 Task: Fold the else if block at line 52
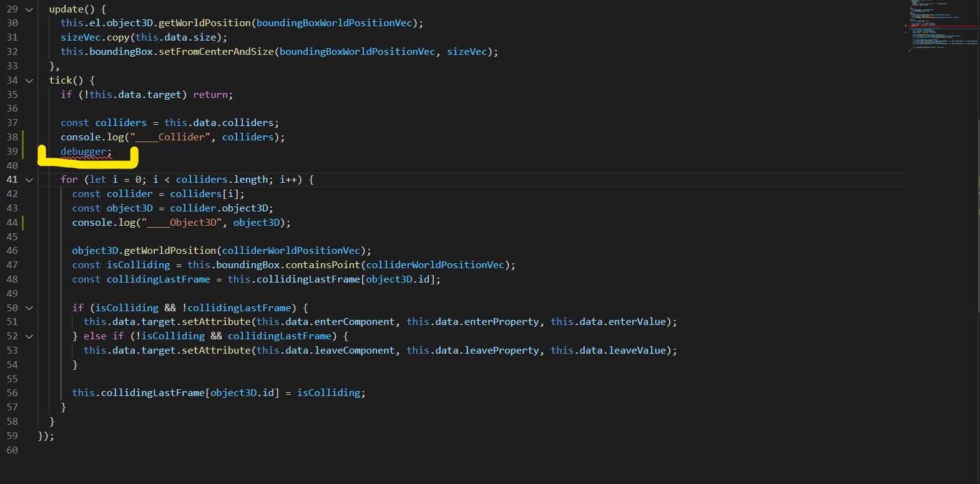pyautogui.click(x=29, y=336)
